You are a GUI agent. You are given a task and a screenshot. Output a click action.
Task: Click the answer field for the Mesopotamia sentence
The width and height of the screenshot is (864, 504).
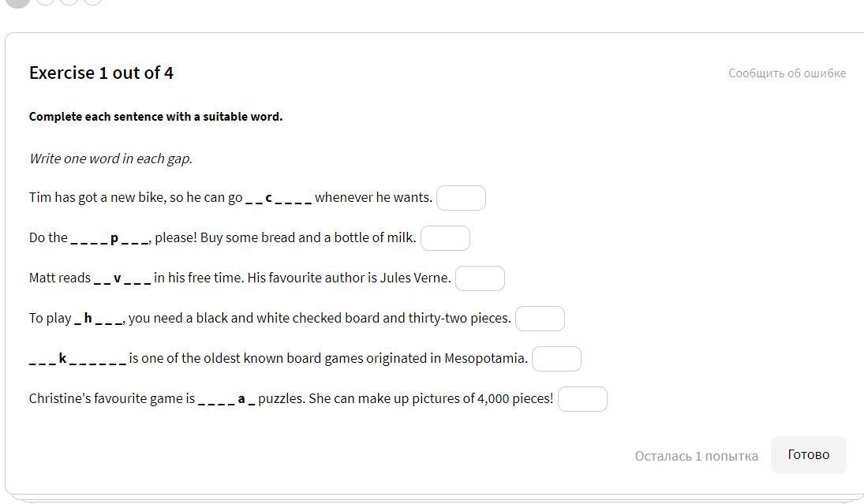click(x=556, y=359)
